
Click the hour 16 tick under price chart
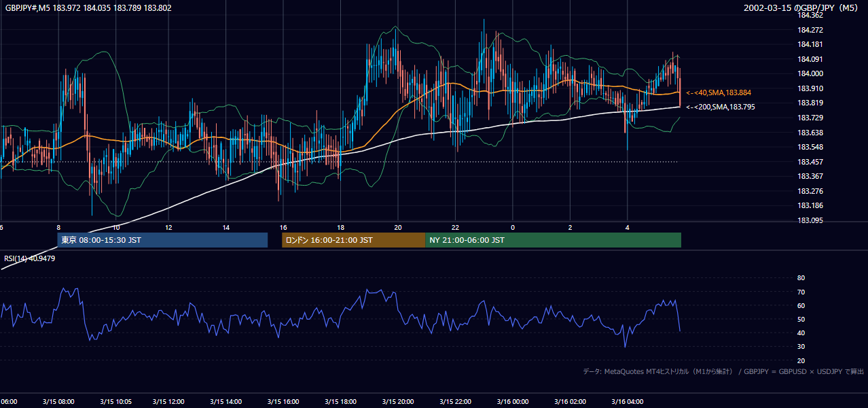[283, 227]
